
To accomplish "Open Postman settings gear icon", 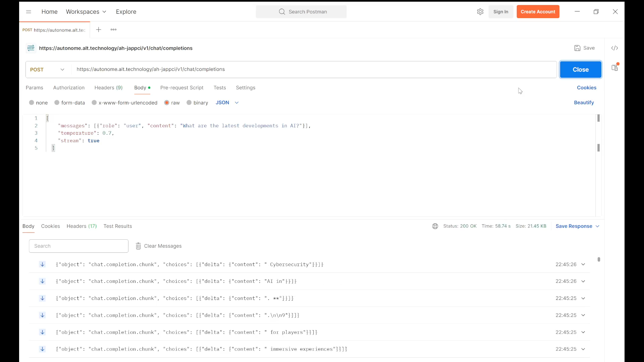I will click(480, 12).
